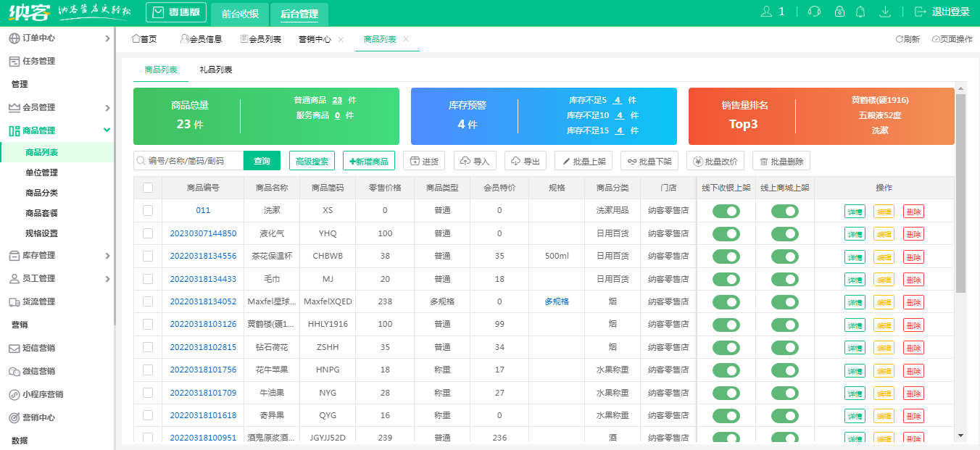
Task: Click the notification bell icon in top bar
Action: (859, 11)
